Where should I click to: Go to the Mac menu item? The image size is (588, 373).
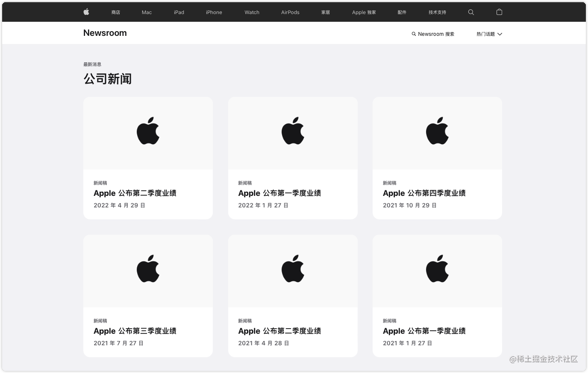[x=147, y=12]
